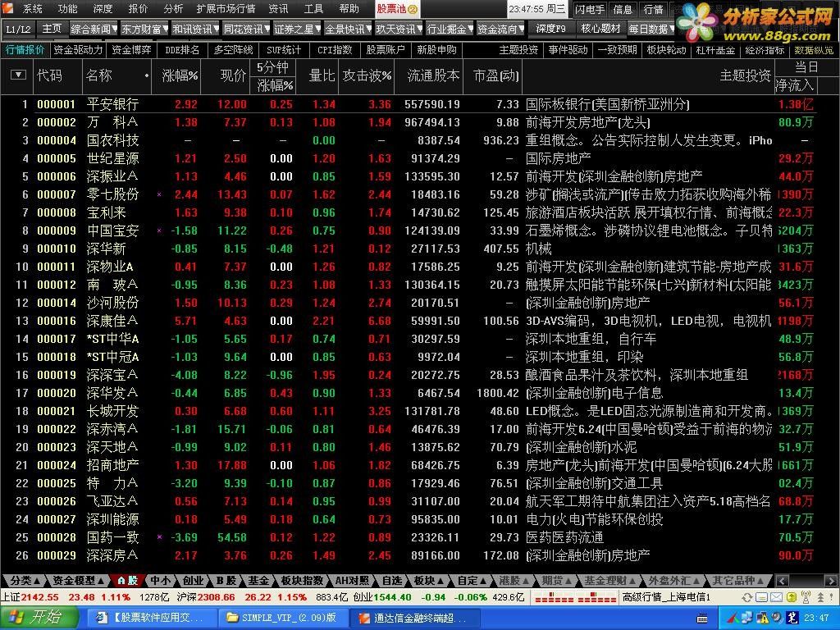The image size is (840, 630).
Task: Click the purple marker beside 中国宝安
Action: point(159,231)
